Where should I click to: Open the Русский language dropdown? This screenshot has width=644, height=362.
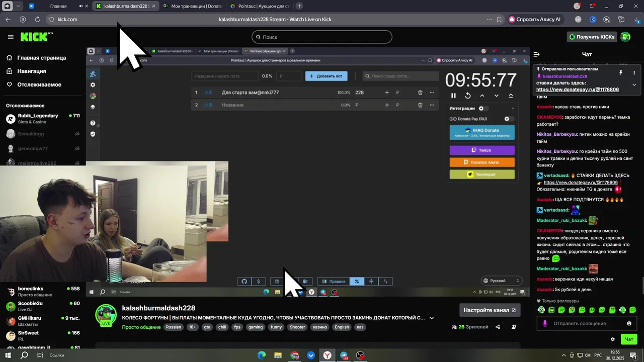coord(501,281)
